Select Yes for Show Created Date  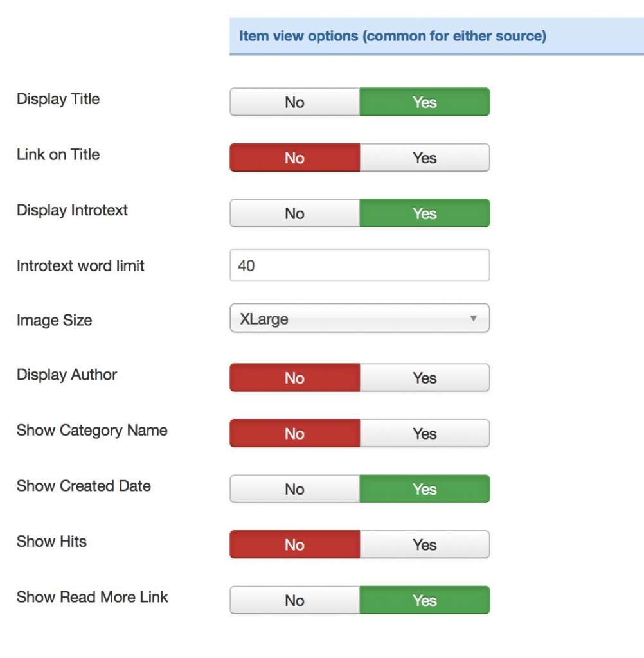tap(424, 489)
